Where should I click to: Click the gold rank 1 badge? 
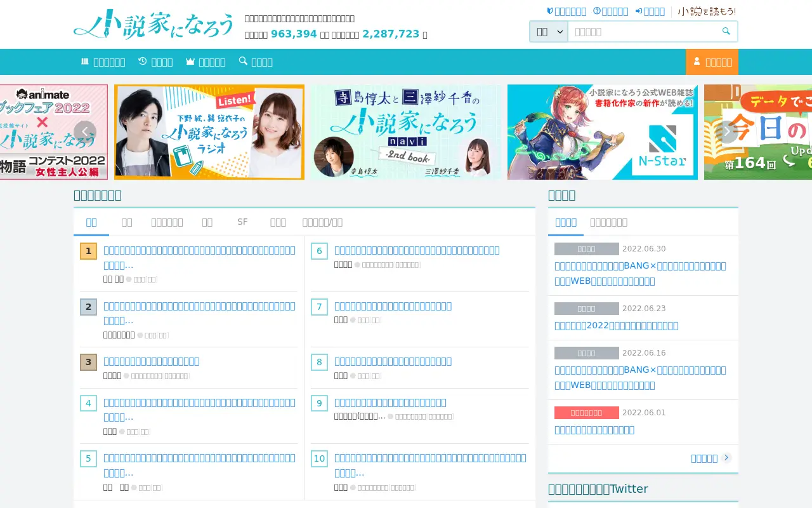(88, 251)
